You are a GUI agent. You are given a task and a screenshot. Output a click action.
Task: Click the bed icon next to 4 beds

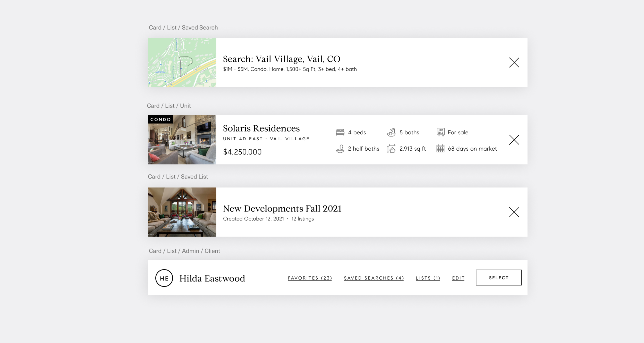click(x=340, y=132)
